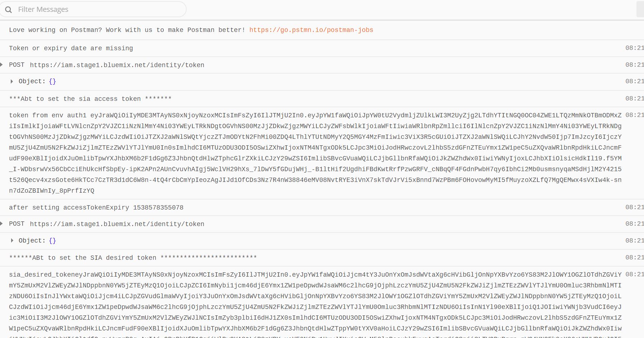Click the {} preview in the second Object row
The height and width of the screenshot is (338, 644).
pos(52,240)
